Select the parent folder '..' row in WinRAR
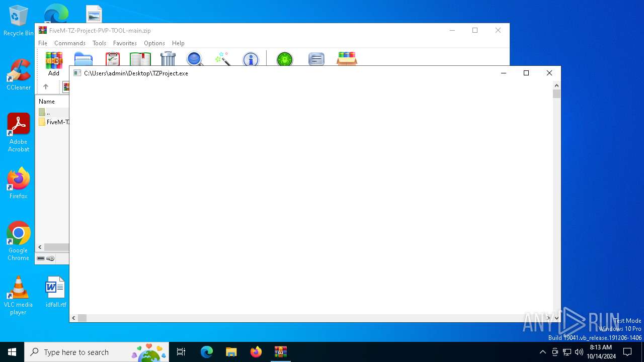The width and height of the screenshot is (644, 362). point(53,113)
